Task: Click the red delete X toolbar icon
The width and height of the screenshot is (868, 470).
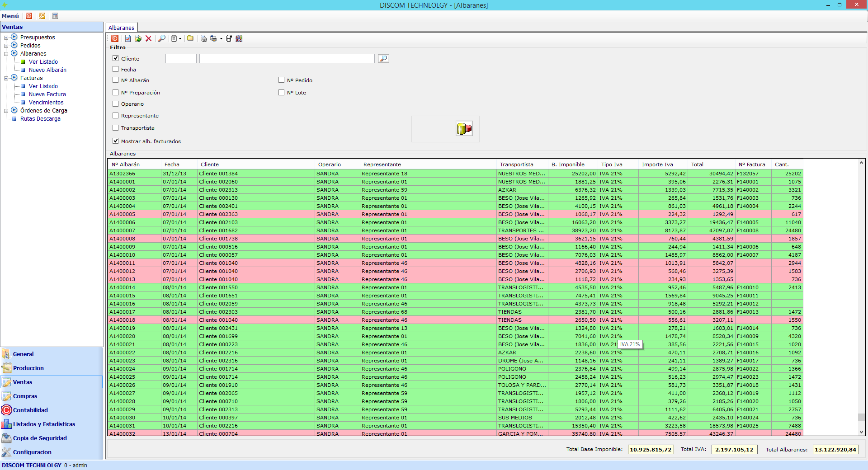Action: pos(148,38)
